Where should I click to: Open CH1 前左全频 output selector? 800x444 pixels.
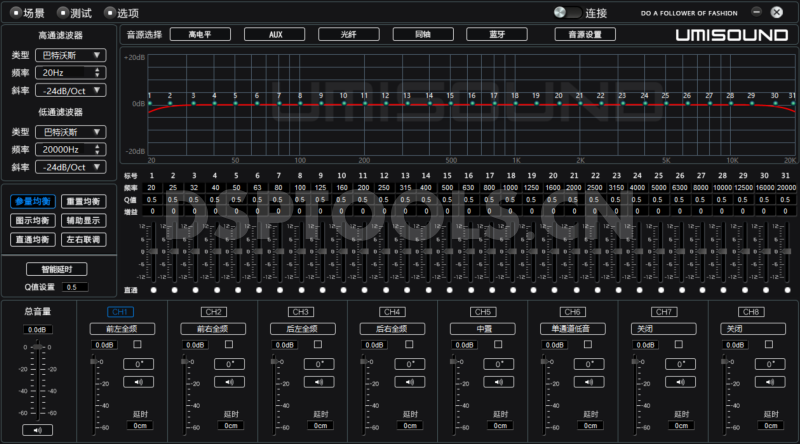tap(122, 329)
